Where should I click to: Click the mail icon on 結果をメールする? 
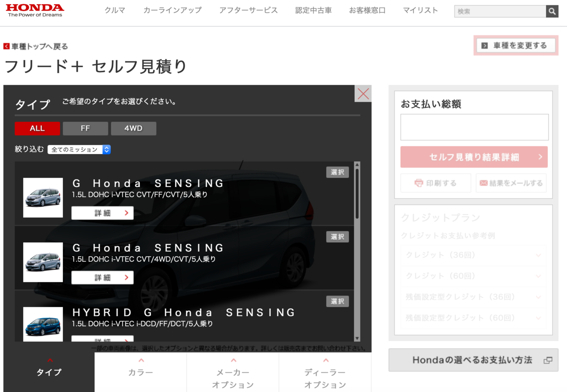tap(483, 183)
